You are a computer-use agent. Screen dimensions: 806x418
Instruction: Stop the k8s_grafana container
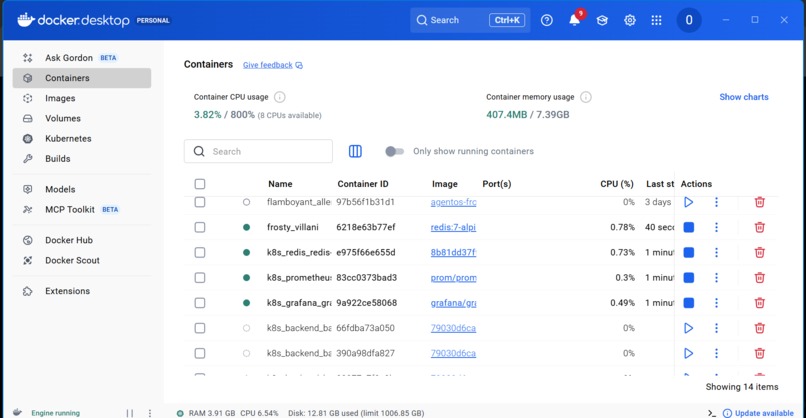pyautogui.click(x=689, y=303)
